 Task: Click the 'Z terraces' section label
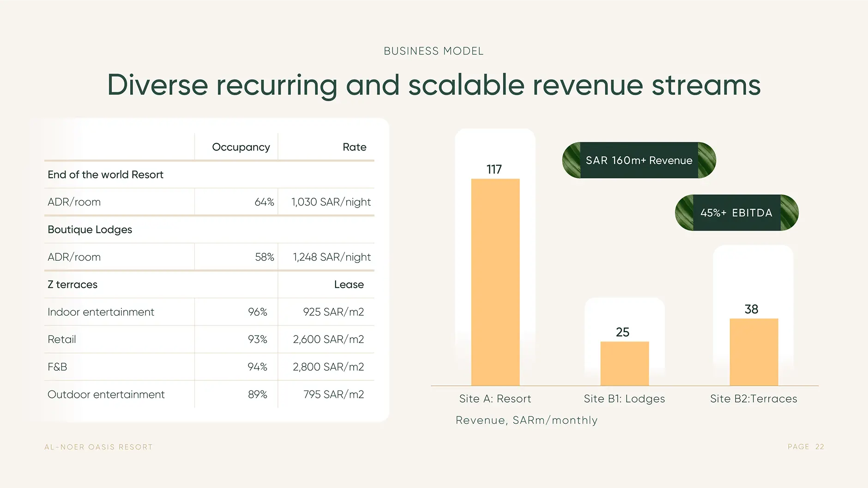(72, 285)
